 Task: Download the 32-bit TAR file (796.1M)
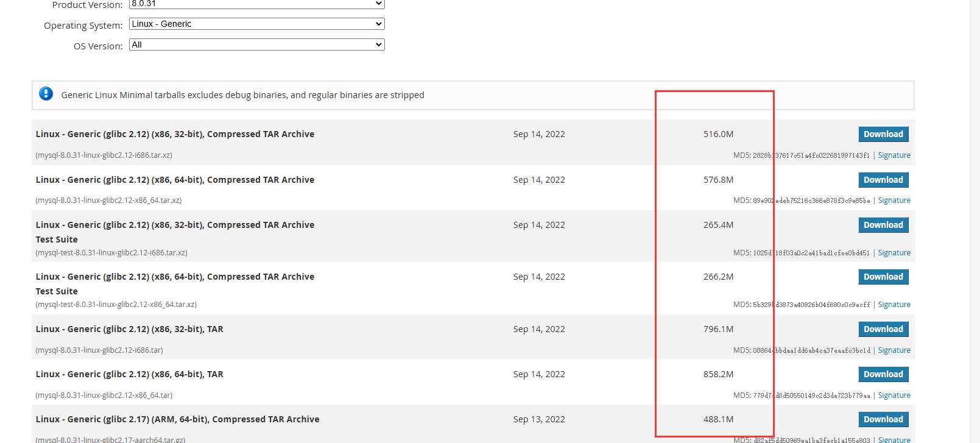click(883, 329)
